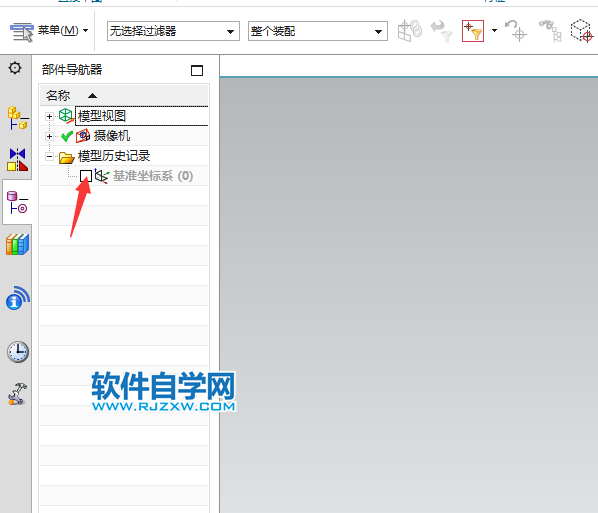
Task: Select the 摄像机 tree item
Action: click(x=112, y=136)
